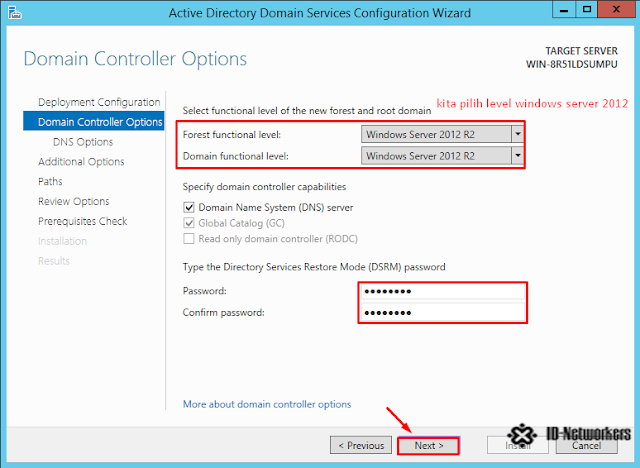Click the DSRM Password field

[442, 291]
